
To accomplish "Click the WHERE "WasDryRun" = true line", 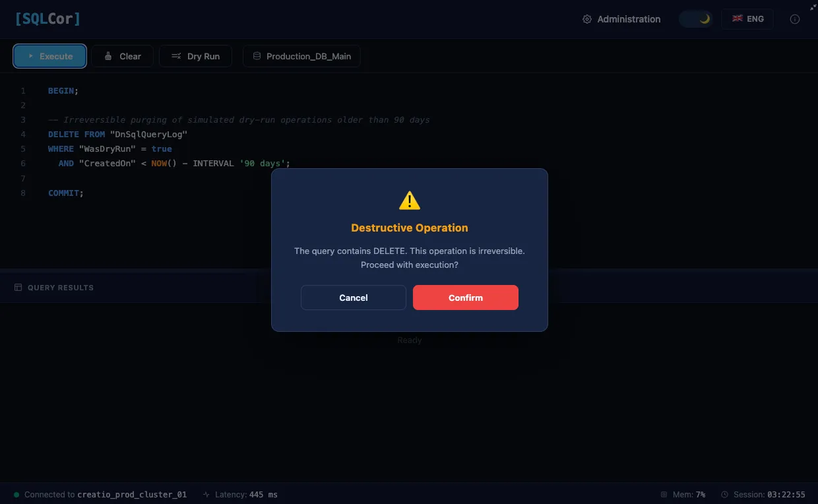I will pos(110,149).
